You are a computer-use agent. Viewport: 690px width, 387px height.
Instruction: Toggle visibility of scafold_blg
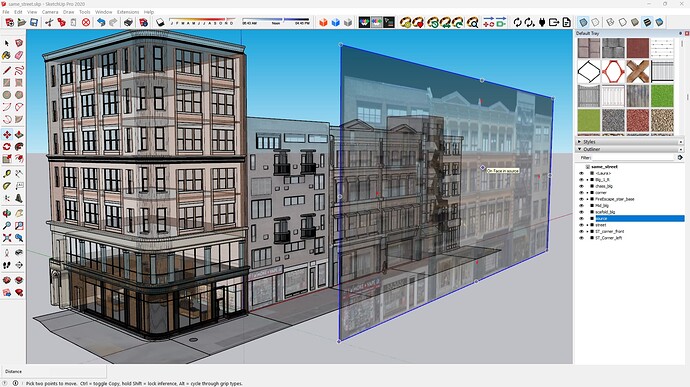(x=581, y=212)
